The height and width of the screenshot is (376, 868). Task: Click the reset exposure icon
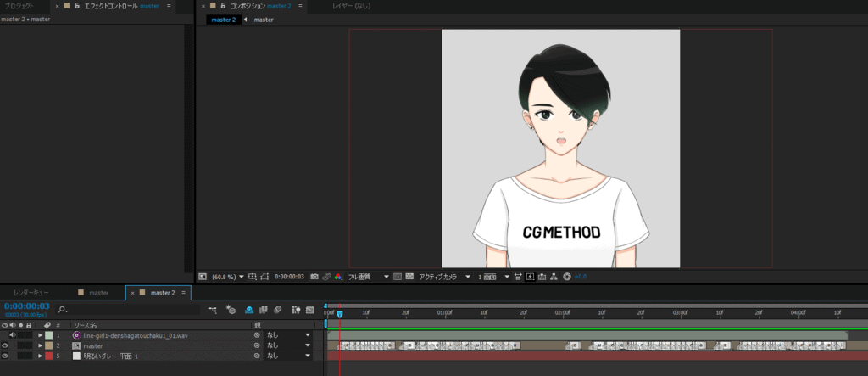tap(567, 277)
